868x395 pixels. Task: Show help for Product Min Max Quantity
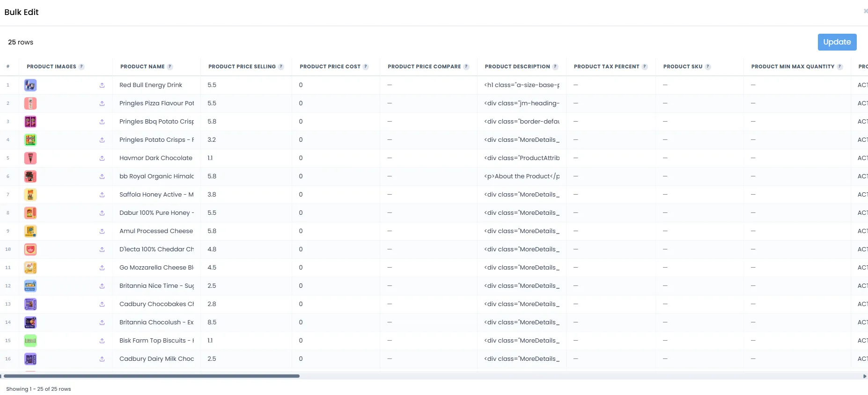point(840,67)
